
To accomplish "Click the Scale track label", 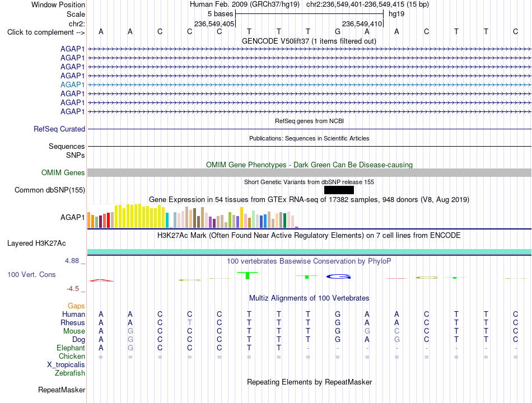I will tap(76, 14).
